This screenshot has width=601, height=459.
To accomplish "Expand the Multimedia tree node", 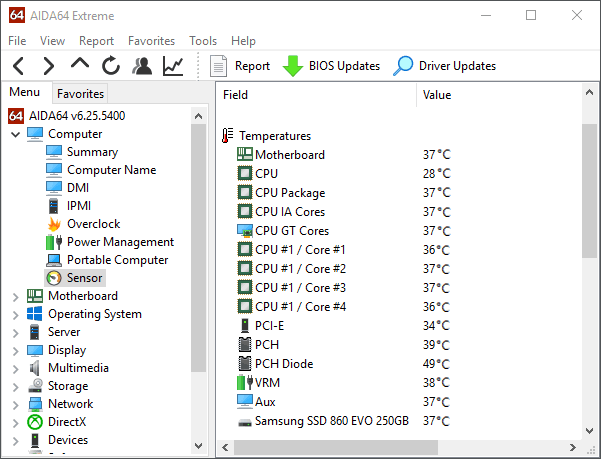I will (15, 369).
